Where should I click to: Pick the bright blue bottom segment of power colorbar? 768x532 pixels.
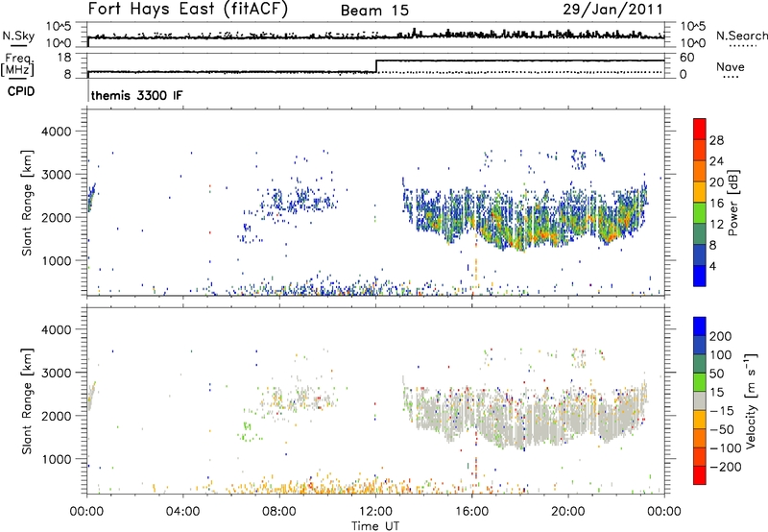coord(700,276)
